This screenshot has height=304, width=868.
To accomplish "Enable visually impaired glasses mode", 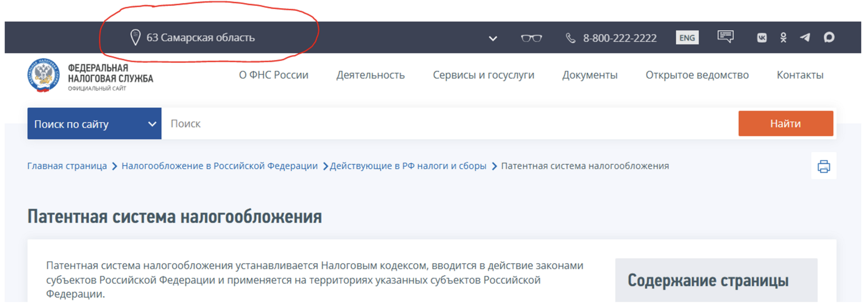I will point(531,38).
